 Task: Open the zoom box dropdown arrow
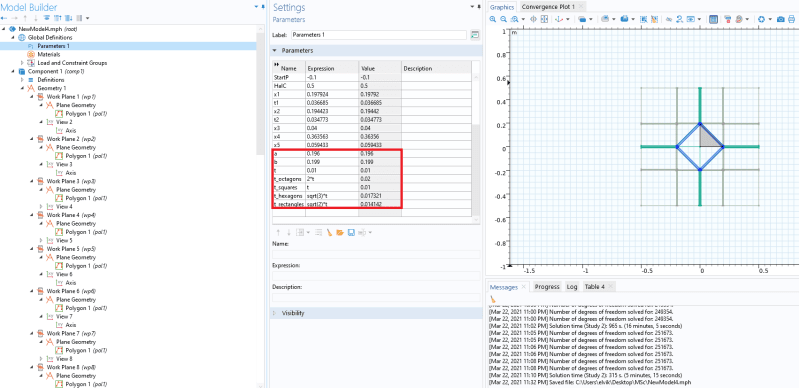[523, 19]
